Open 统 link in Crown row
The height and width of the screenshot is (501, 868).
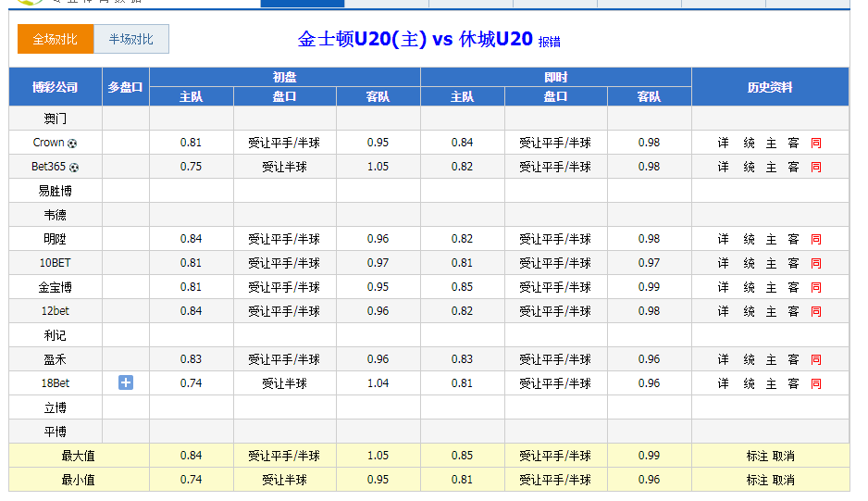click(749, 143)
